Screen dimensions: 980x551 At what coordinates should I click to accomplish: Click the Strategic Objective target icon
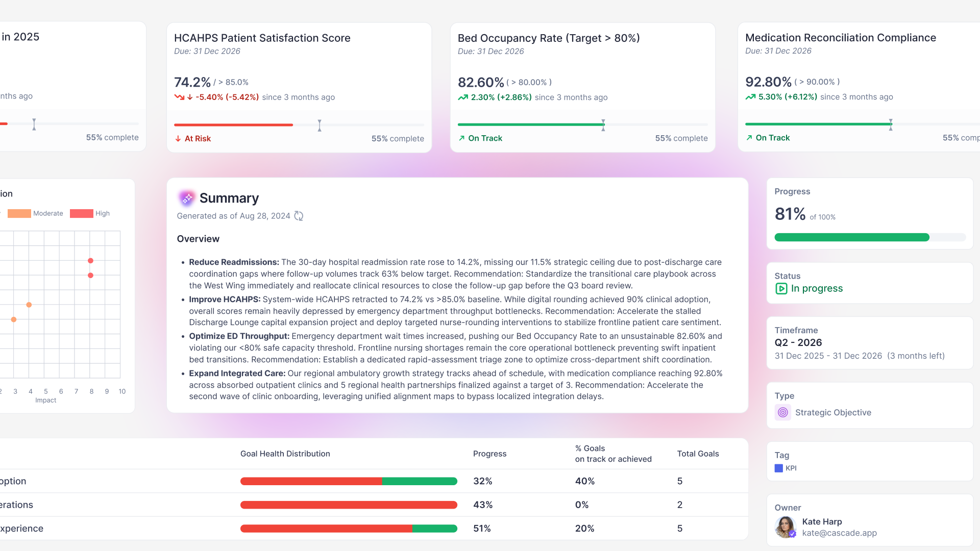[x=782, y=412]
